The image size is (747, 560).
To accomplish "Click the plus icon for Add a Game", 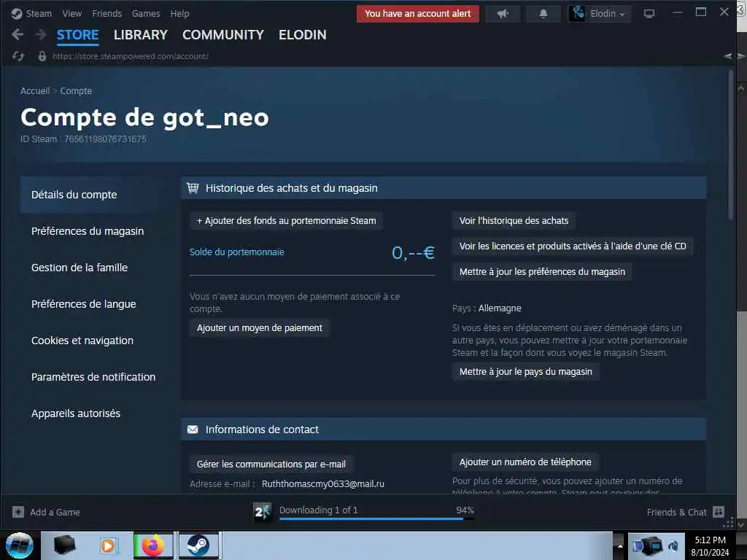I will click(18, 512).
